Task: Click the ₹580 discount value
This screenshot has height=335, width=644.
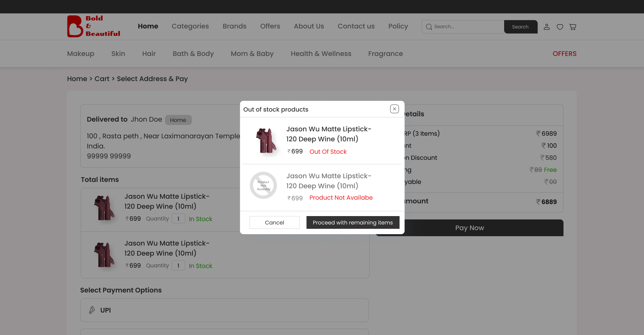Action: click(548, 157)
